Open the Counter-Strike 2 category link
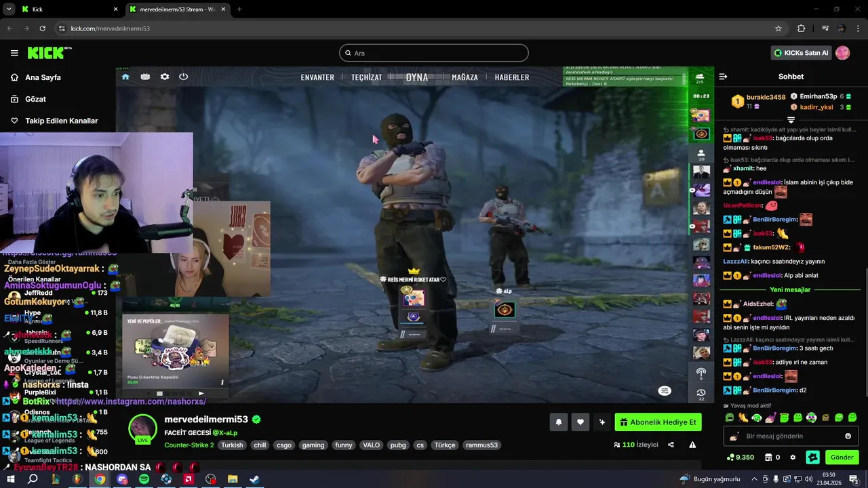The width and height of the screenshot is (868, 488). [x=189, y=445]
